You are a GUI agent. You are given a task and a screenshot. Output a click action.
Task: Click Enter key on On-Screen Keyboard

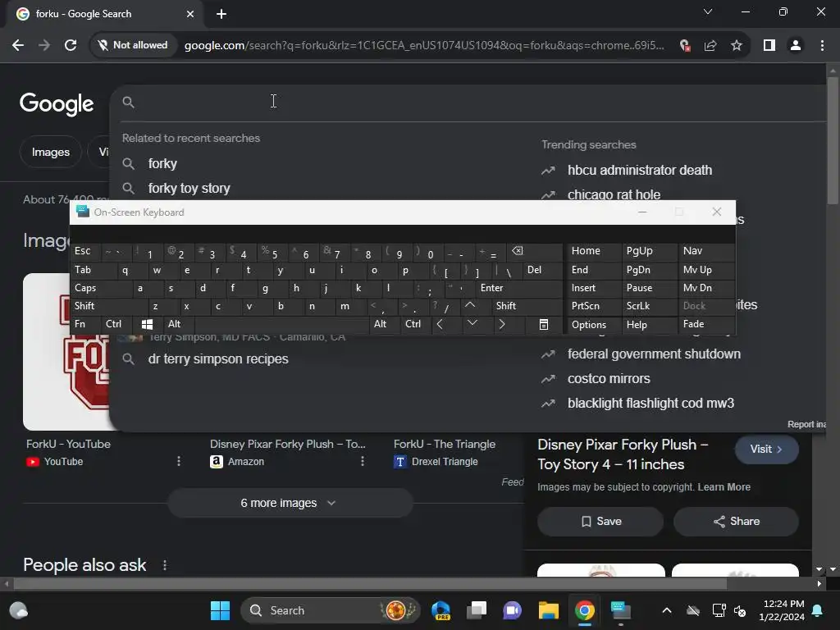pos(518,288)
